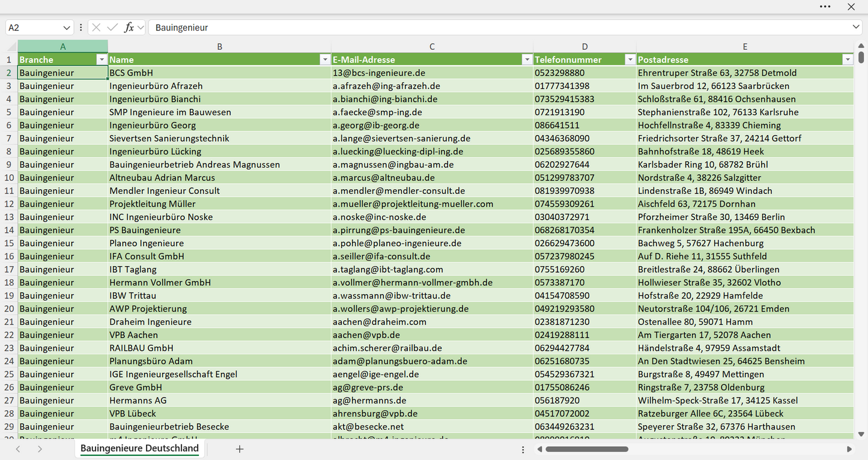Image resolution: width=868 pixels, height=460 pixels.
Task: Select cell Friedrichsorter Straße 37, 24214 Gettorf
Action: point(745,138)
